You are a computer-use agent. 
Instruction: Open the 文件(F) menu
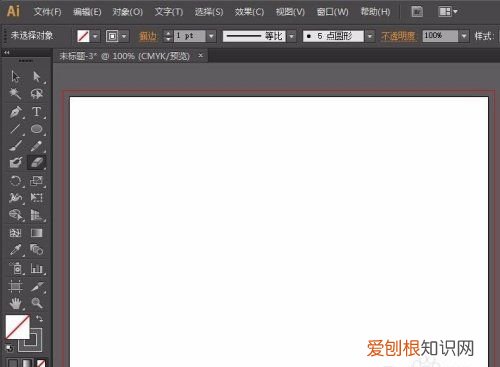click(x=47, y=12)
